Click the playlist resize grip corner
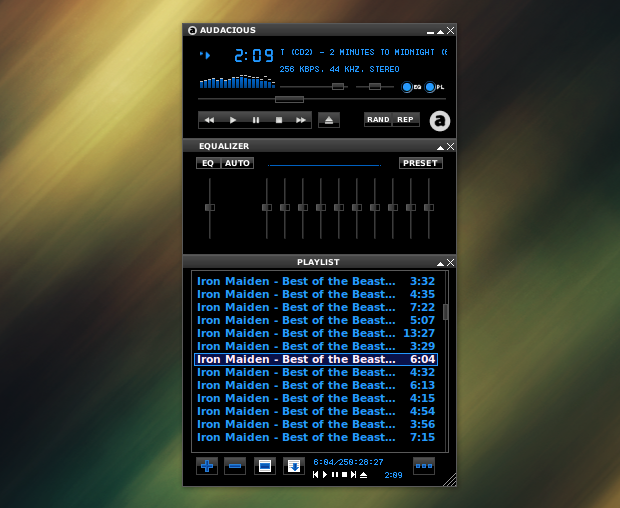The image size is (620, 508). point(450,480)
